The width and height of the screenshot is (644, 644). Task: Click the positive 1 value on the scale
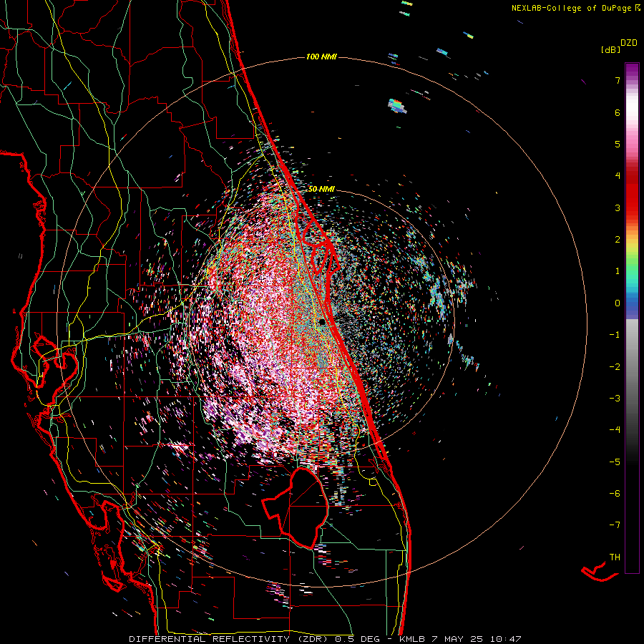[x=618, y=271]
